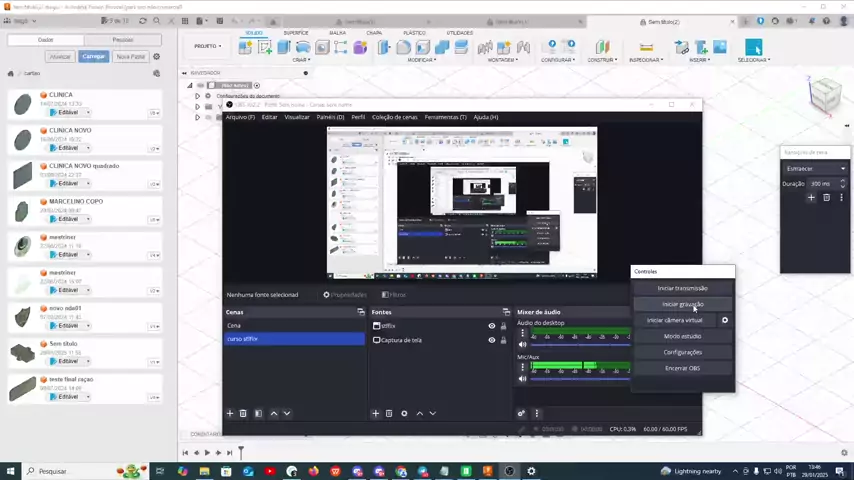Open the Arquivo menu in OBS
This screenshot has height=480, width=854.
[240, 117]
